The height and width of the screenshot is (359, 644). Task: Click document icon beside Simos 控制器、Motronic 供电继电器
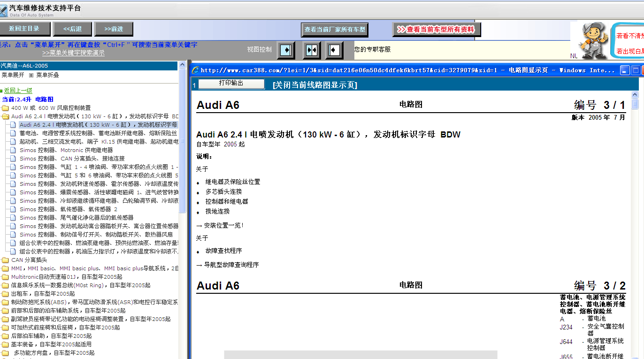(14, 150)
